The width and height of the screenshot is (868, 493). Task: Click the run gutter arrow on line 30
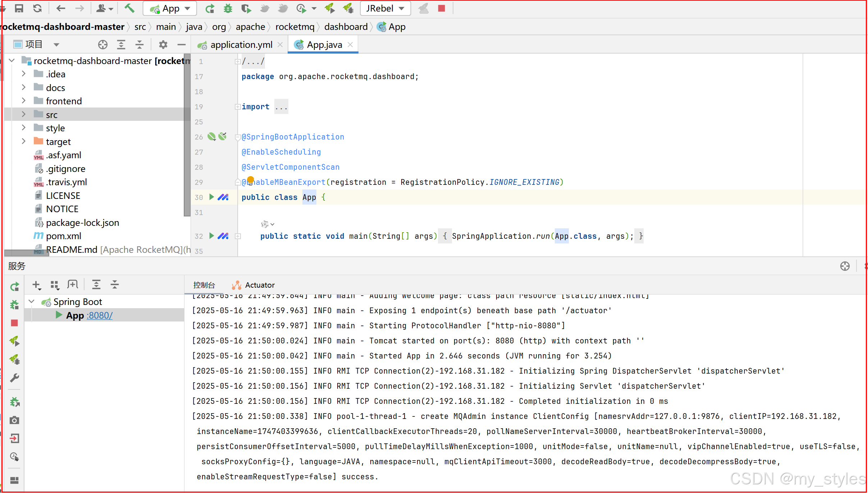click(211, 197)
